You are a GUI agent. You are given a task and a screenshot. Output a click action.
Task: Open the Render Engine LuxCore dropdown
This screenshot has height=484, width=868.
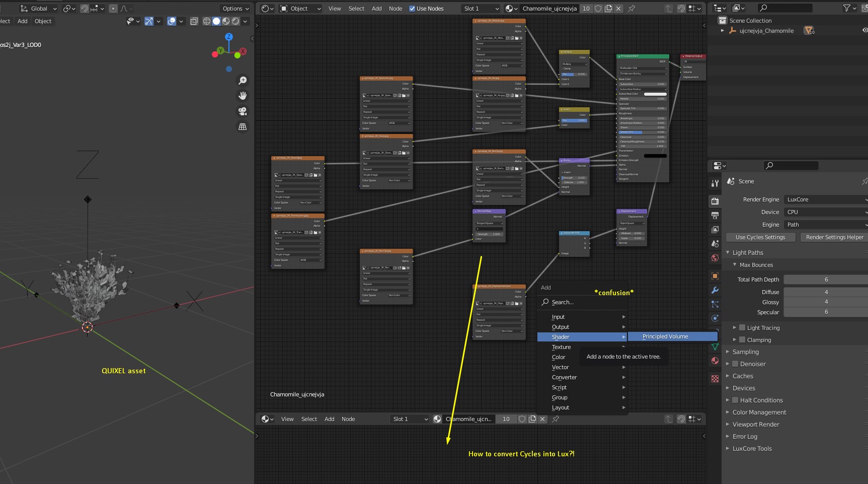825,199
